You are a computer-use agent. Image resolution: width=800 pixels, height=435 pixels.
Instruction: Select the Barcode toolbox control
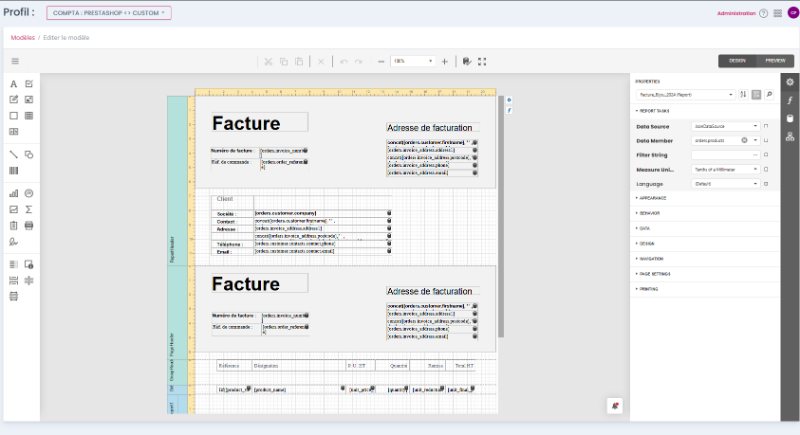[14, 170]
